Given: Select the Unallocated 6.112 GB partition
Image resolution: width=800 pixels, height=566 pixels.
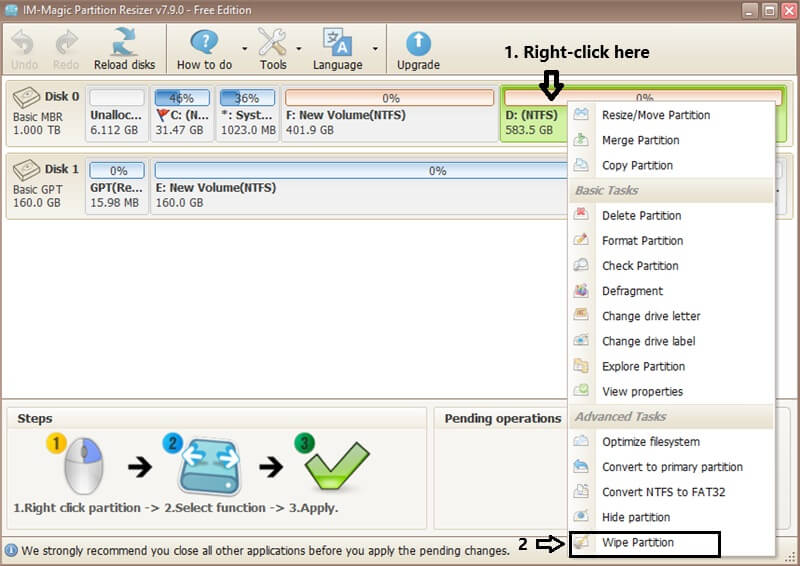Looking at the screenshot, I should [116, 114].
